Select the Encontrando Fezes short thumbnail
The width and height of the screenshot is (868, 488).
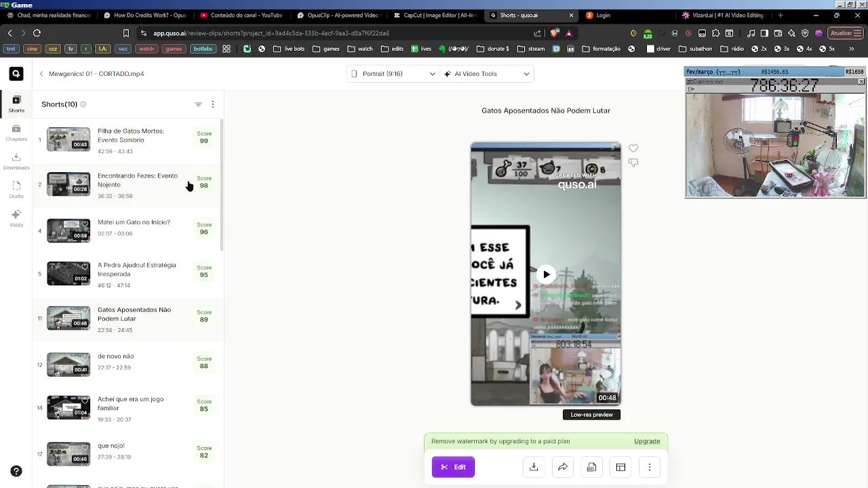[68, 184]
